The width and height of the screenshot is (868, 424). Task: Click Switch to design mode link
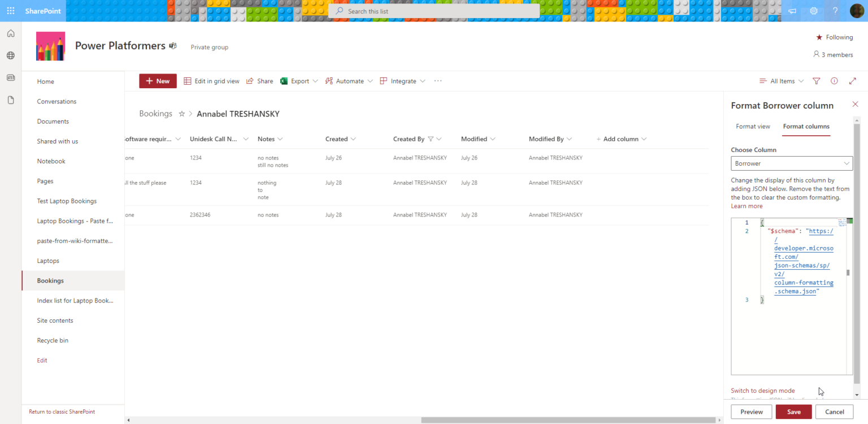click(762, 390)
